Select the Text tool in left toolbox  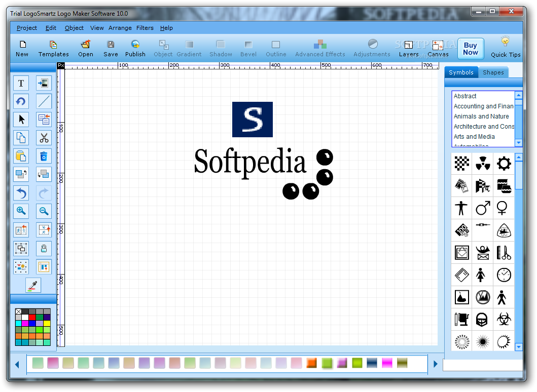pyautogui.click(x=21, y=83)
